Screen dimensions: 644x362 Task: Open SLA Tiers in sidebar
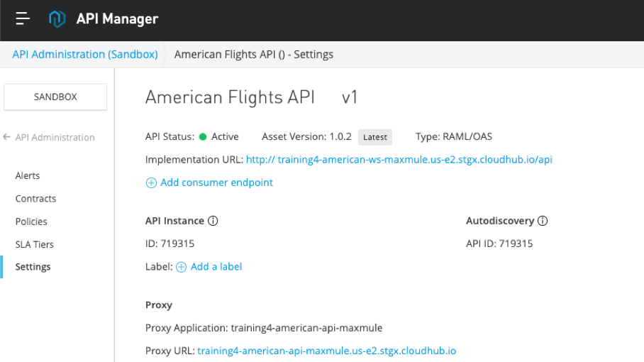point(35,244)
